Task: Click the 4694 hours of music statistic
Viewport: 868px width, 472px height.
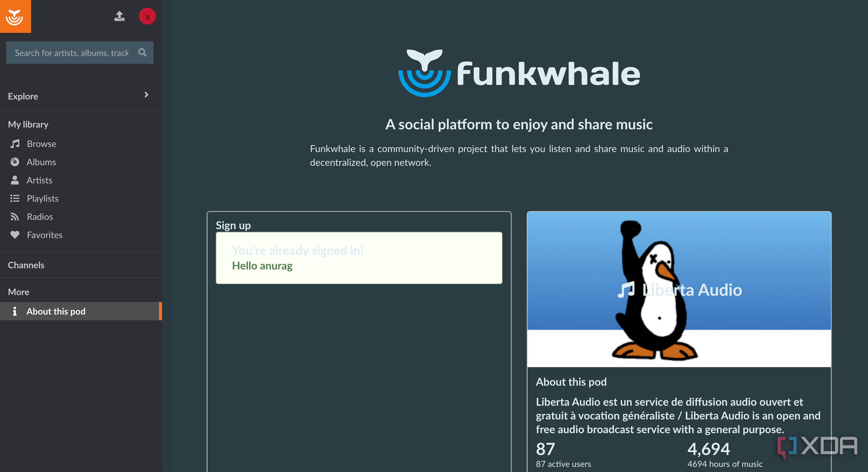Action: 725,454
